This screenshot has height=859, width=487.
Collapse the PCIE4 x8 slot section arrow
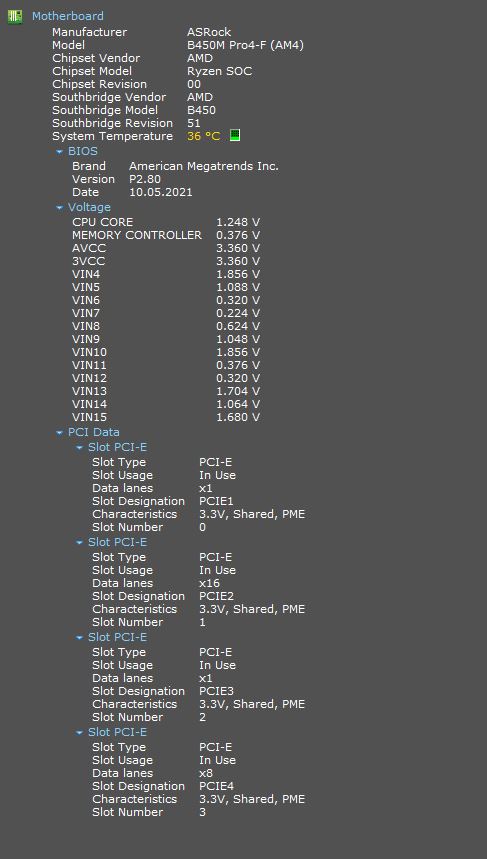(80, 733)
